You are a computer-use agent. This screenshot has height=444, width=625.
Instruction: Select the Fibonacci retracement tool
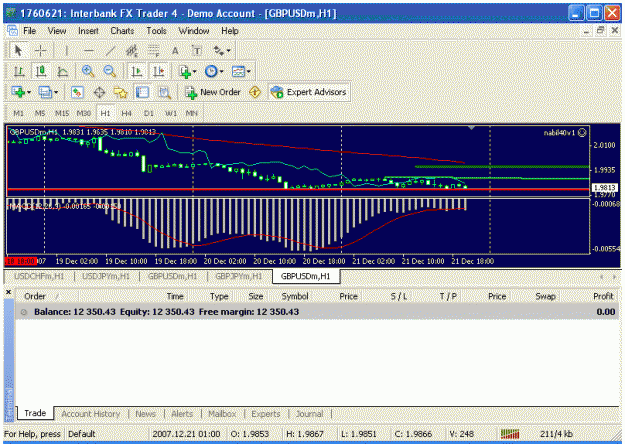pos(154,51)
